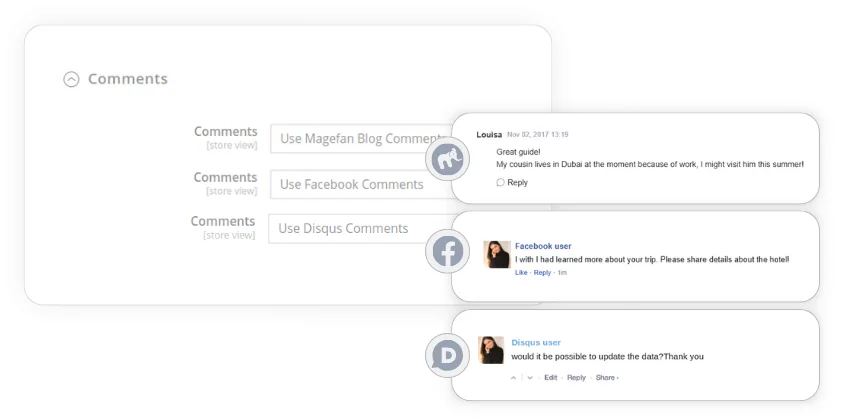Click the Comments label beside Use Magefan Blog Comments
Image resolution: width=850 pixels, height=420 pixels.
(226, 132)
